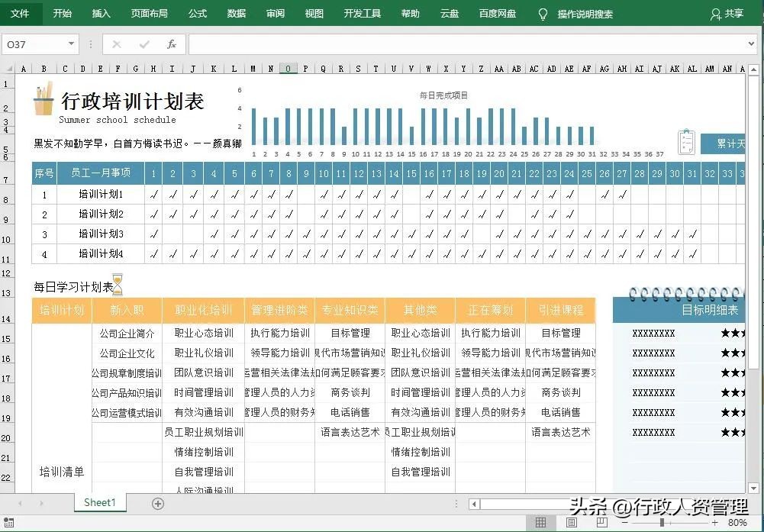The width and height of the screenshot is (764, 532).
Task: Click the left arrow on horizontal scrollbar
Action: click(x=475, y=502)
